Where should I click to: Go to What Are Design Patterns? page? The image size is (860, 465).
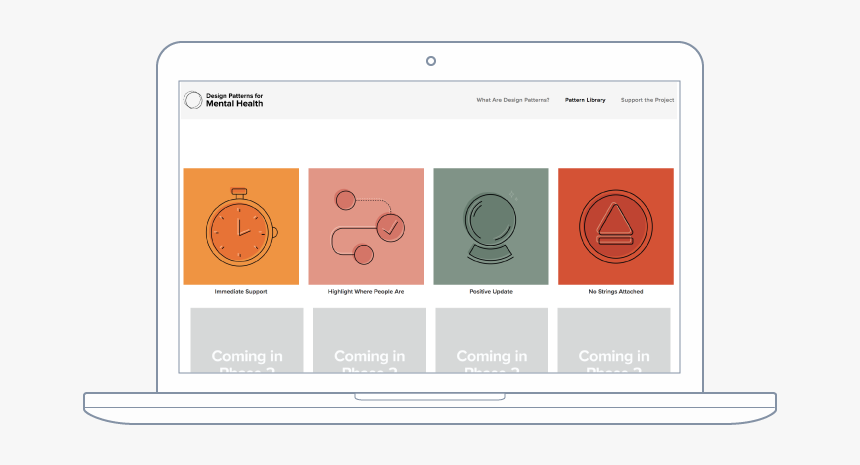coord(513,100)
